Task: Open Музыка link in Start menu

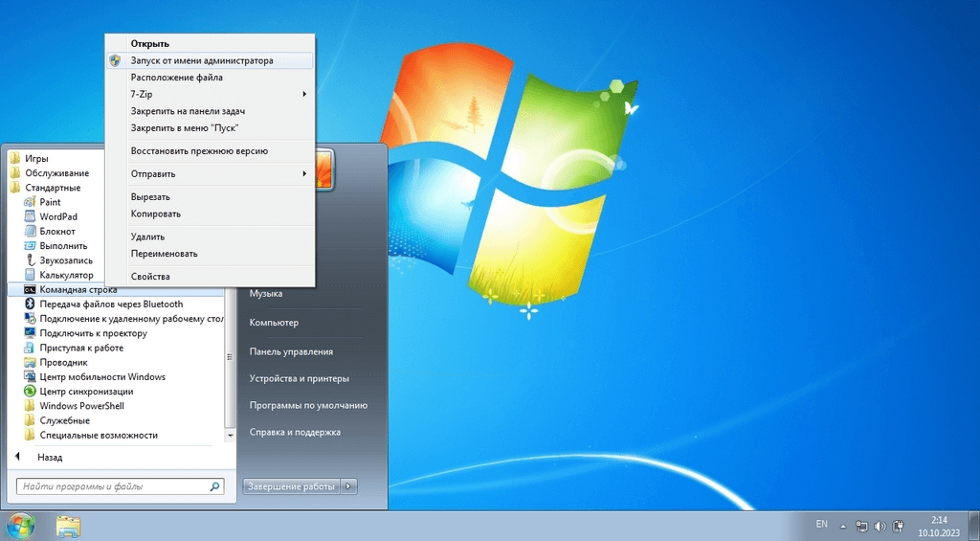Action: (x=266, y=293)
